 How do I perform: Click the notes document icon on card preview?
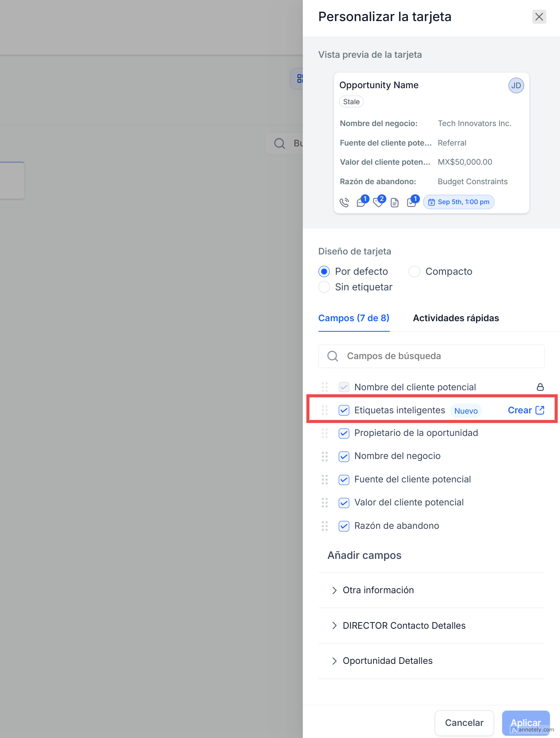pyautogui.click(x=395, y=203)
